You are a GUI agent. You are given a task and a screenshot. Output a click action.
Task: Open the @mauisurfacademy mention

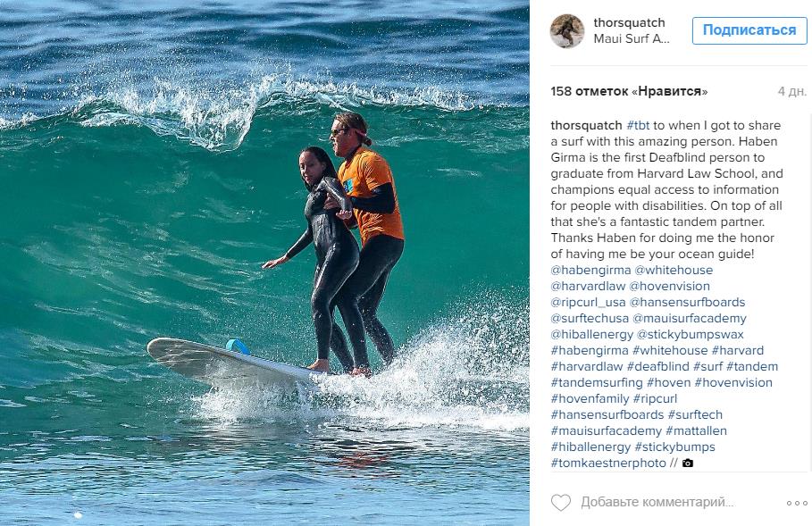tap(690, 318)
